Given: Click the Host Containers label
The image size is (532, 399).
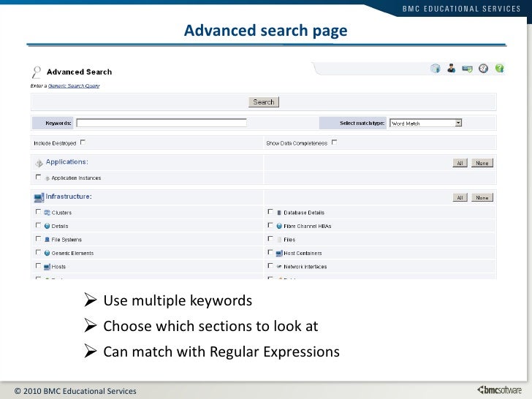Looking at the screenshot, I should [x=303, y=254].
